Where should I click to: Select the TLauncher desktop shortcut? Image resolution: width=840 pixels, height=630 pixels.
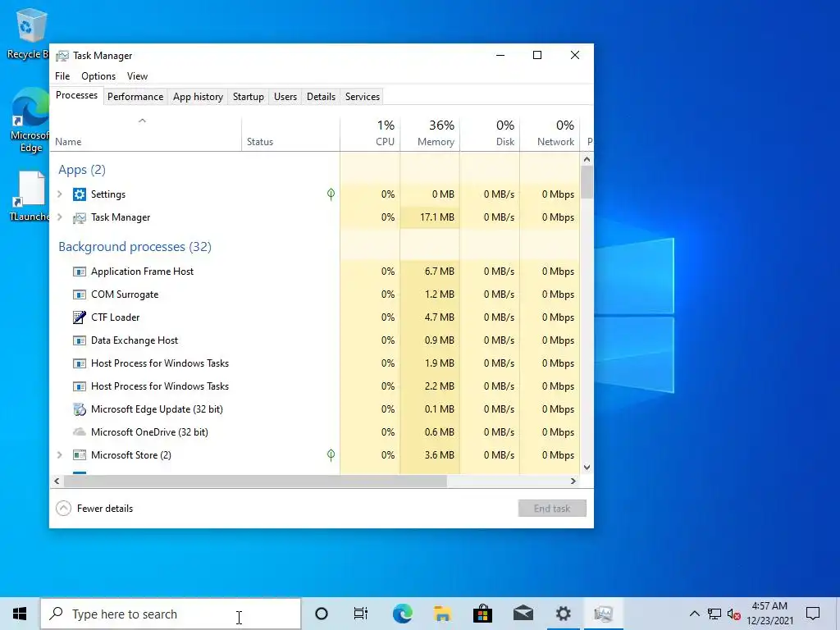point(30,196)
